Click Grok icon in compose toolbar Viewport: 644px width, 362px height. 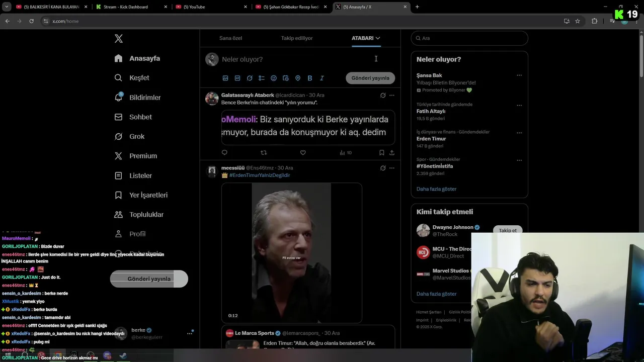(x=250, y=78)
